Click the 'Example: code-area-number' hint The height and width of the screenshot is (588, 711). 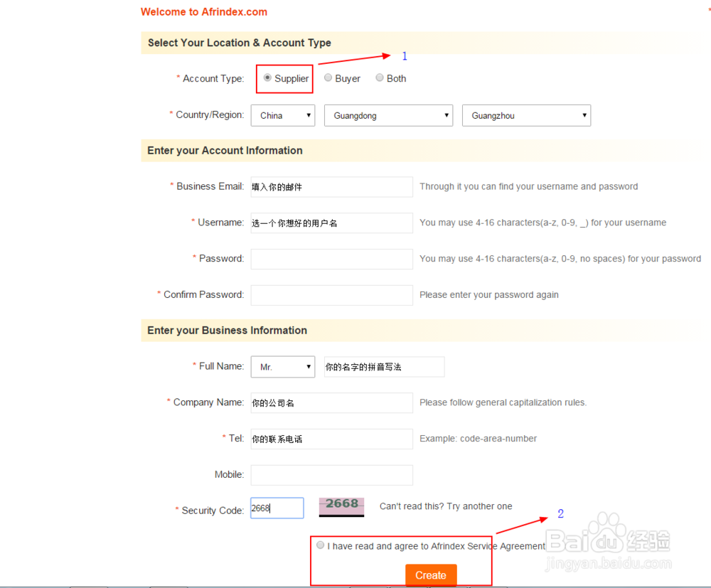[x=478, y=439]
